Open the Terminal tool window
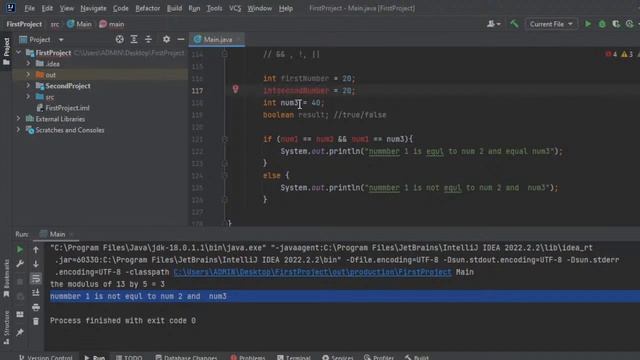 pos(294,357)
